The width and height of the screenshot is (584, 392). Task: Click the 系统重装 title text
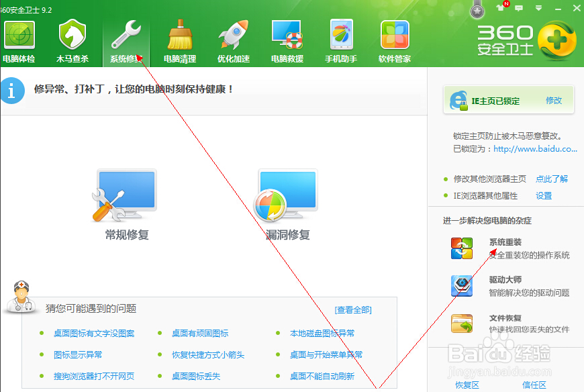[x=505, y=242]
